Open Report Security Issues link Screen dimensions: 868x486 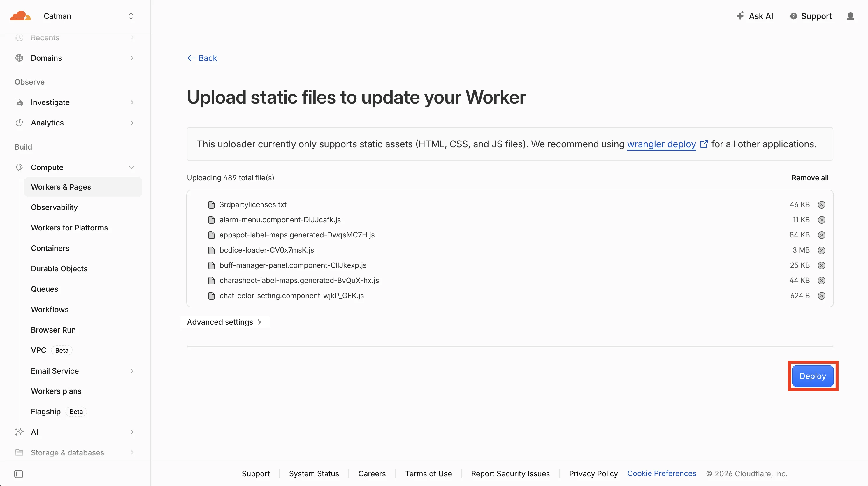click(510, 473)
